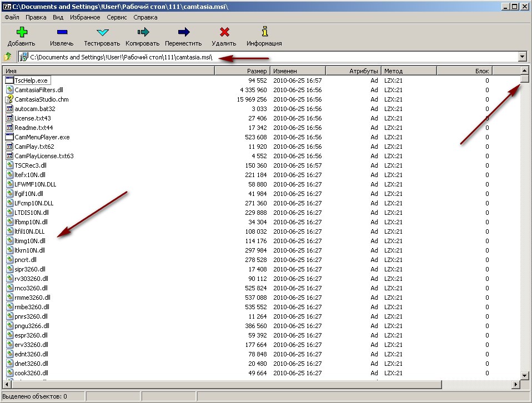Click the cook3260.dll file icon

(x=9, y=373)
